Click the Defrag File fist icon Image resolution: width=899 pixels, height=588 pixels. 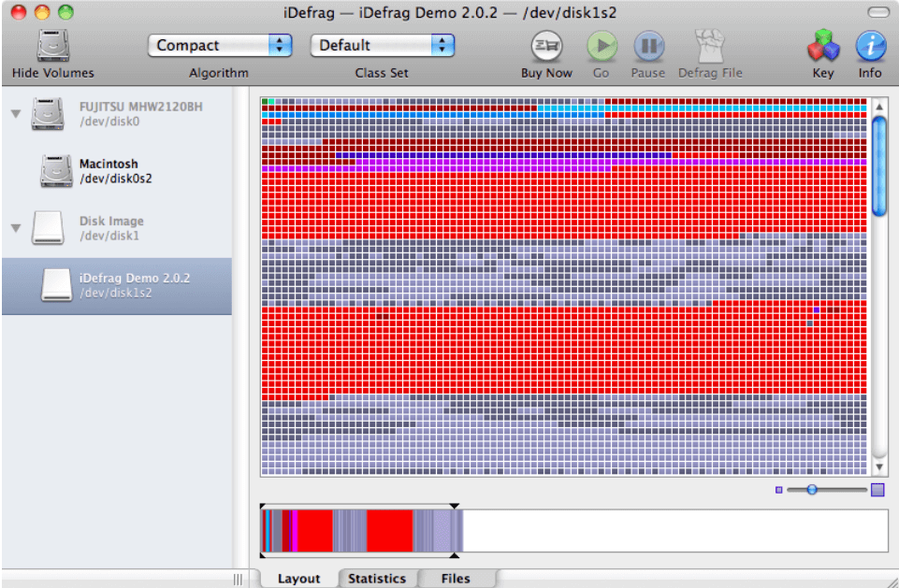pyautogui.click(x=710, y=46)
